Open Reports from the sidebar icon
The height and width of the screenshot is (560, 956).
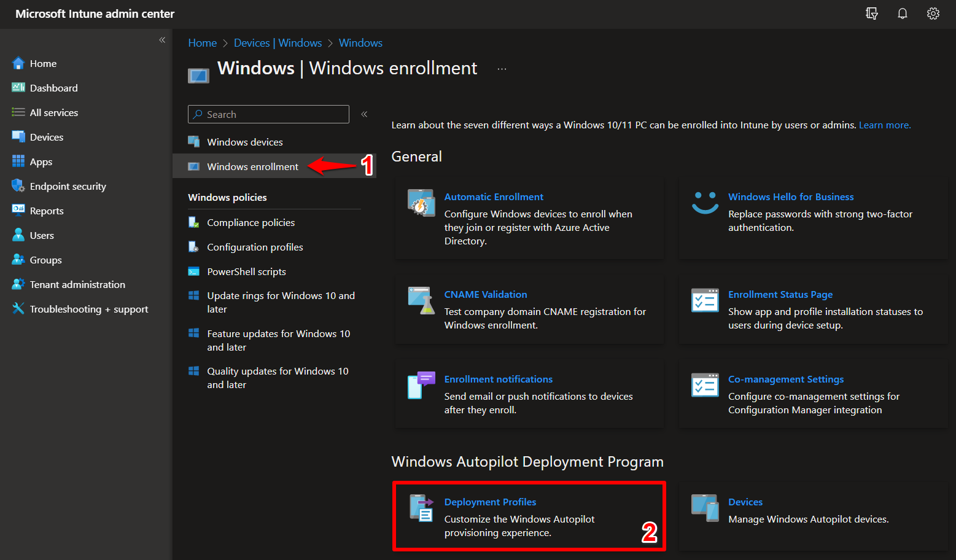tap(18, 210)
